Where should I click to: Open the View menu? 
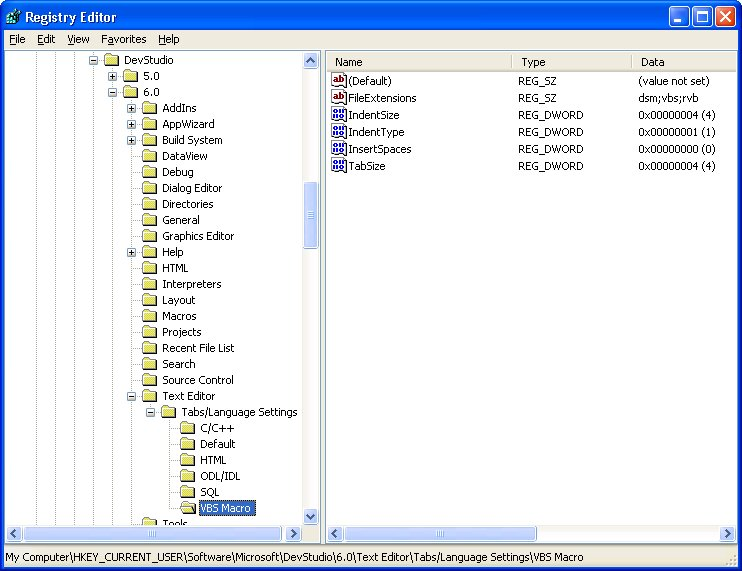(x=78, y=39)
